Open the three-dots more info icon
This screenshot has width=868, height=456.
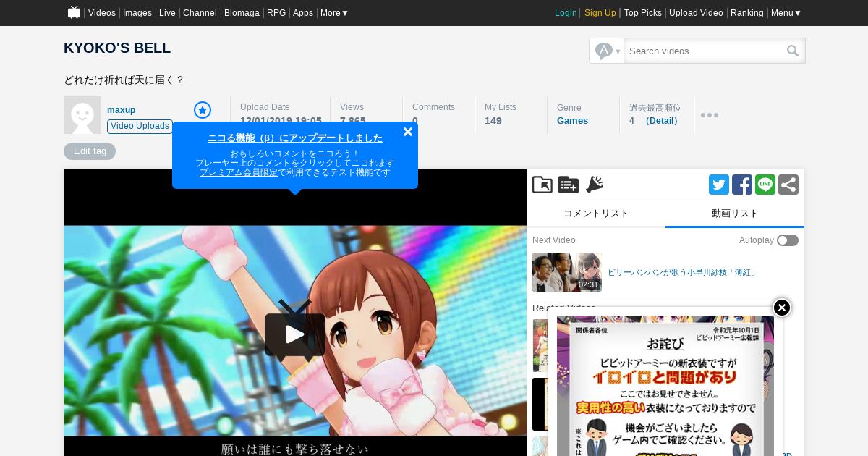click(710, 115)
